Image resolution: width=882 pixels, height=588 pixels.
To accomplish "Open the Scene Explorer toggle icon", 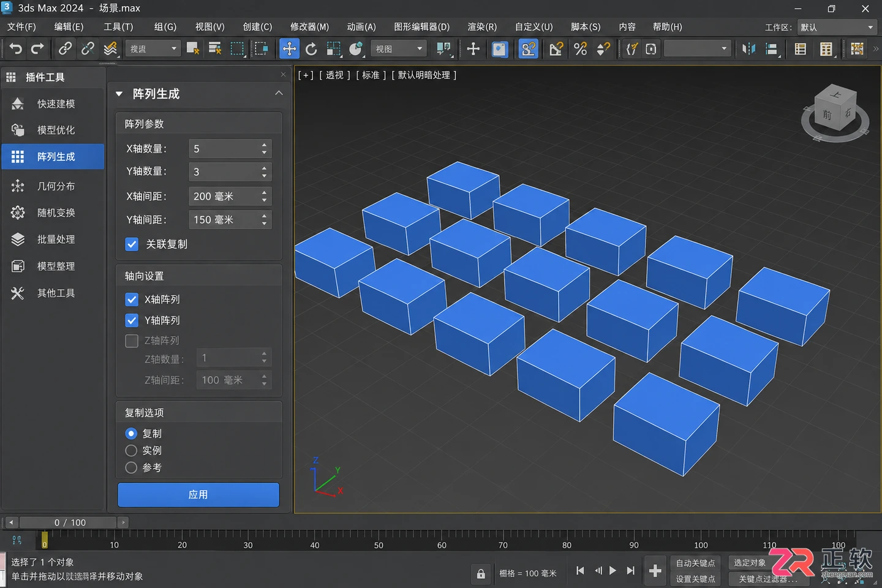I will [800, 48].
